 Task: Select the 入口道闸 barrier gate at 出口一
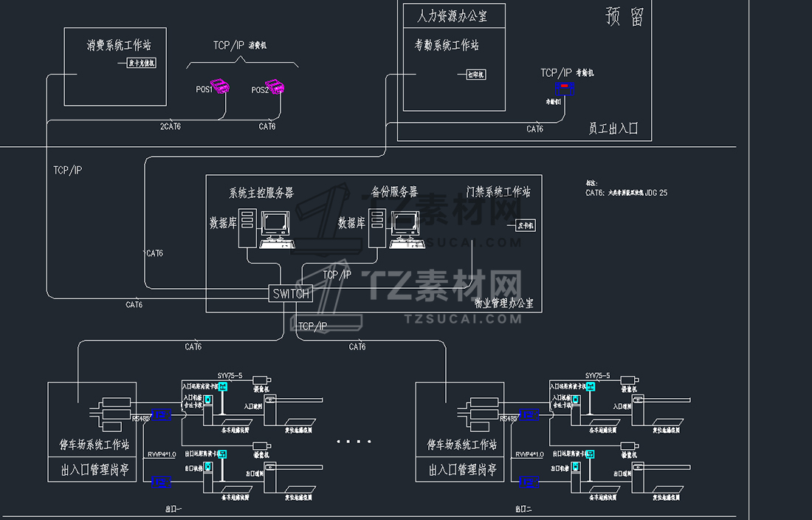(x=292, y=410)
